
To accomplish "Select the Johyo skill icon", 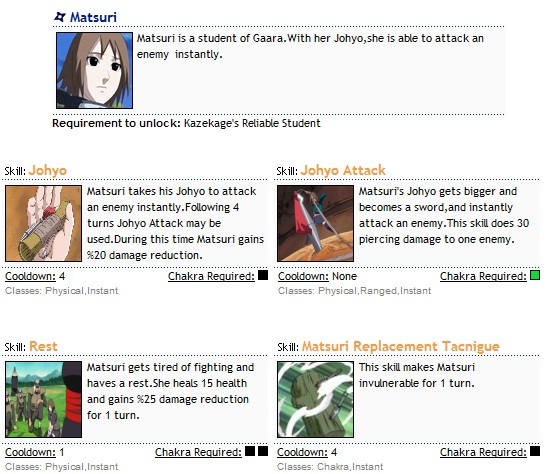I will (x=44, y=223).
